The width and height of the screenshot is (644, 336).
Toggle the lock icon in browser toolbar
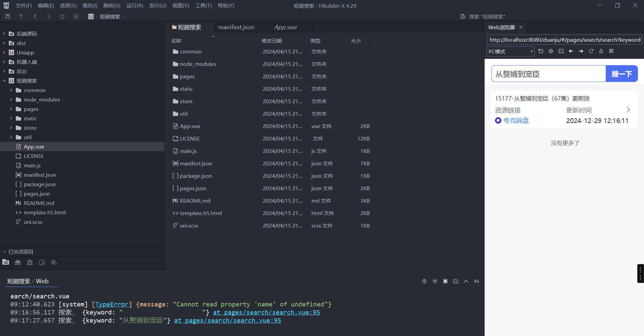[601, 51]
